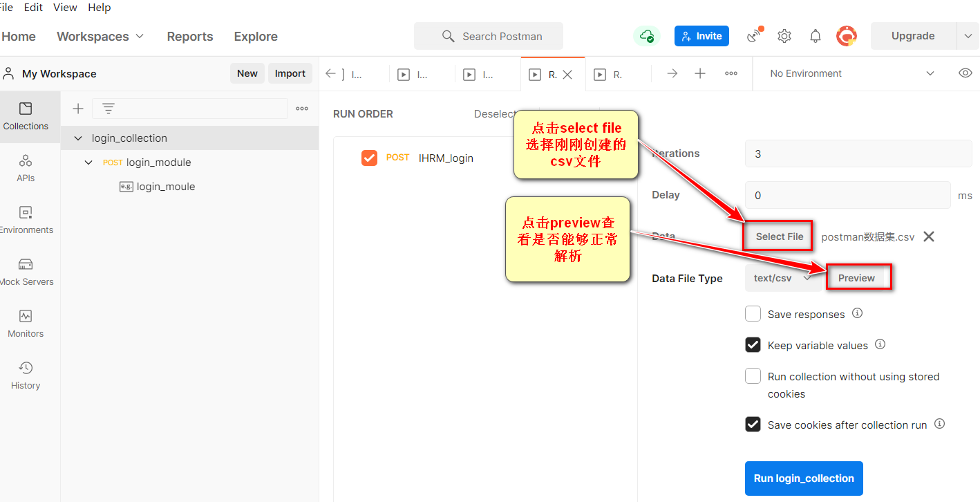Switch to the last runner tab labeled R.
The image size is (980, 502).
click(618, 75)
